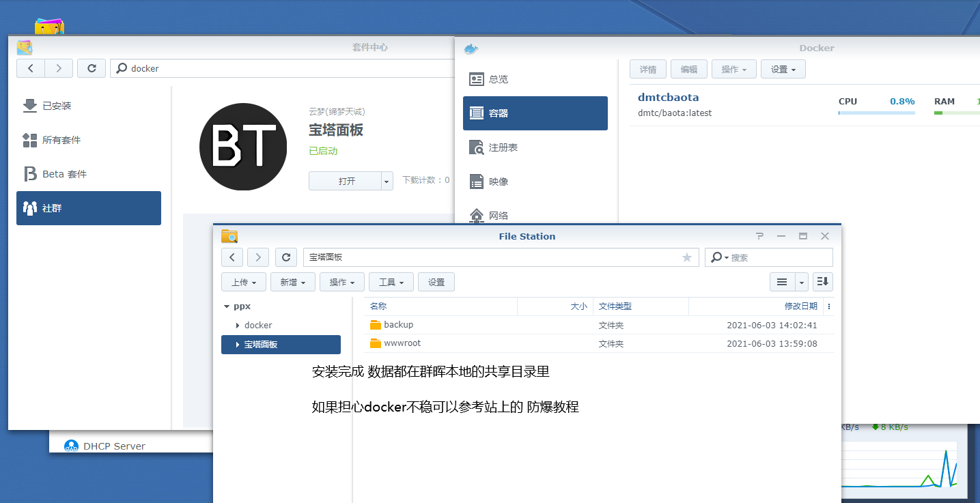Click the search input in File Station
Screen dimensions: 980x503
[775, 257]
